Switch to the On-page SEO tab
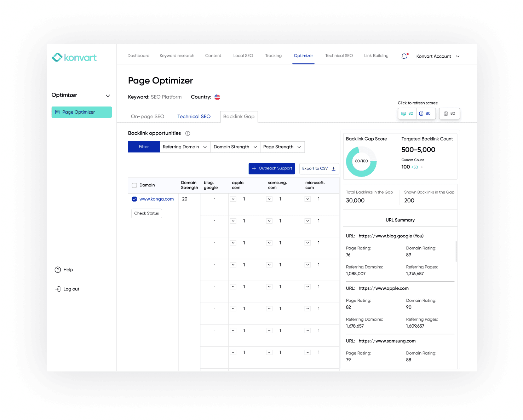 [x=147, y=116]
